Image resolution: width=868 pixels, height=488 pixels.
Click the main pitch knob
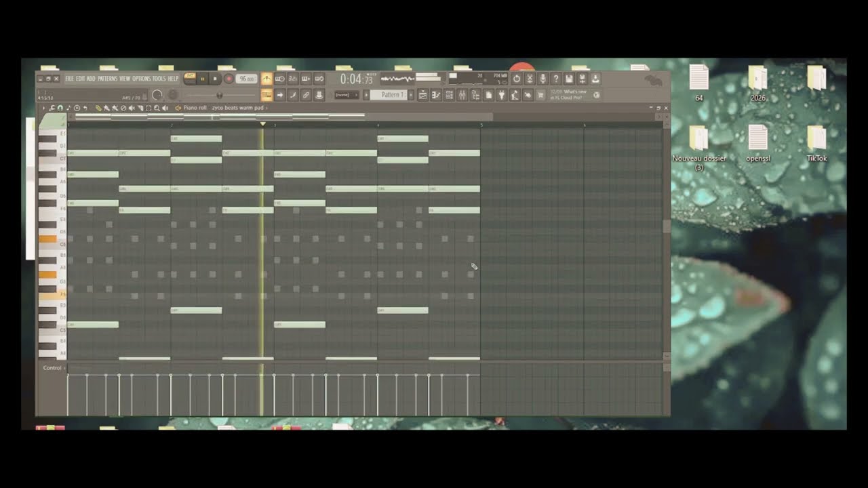coord(173,95)
